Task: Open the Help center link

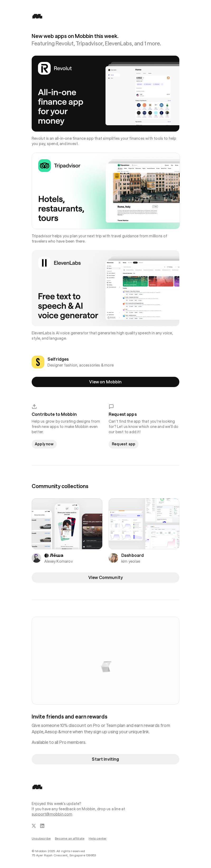Action: [x=97, y=838]
